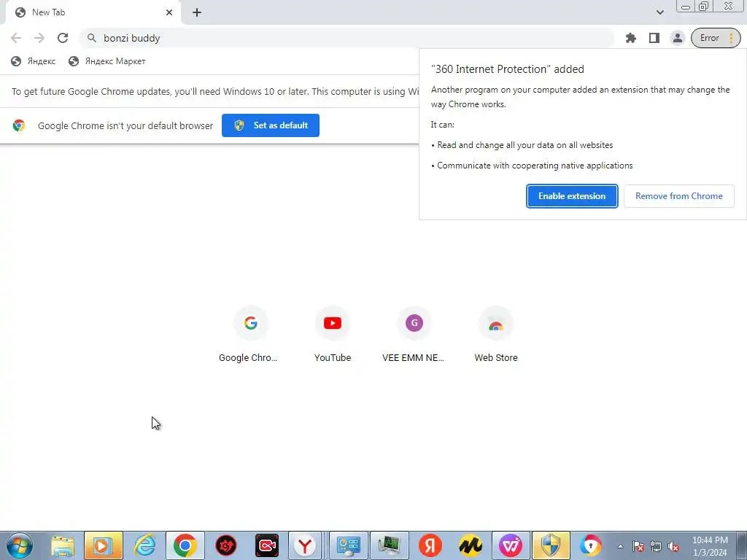Click Enable extension button
This screenshot has width=747, height=560.
click(572, 196)
